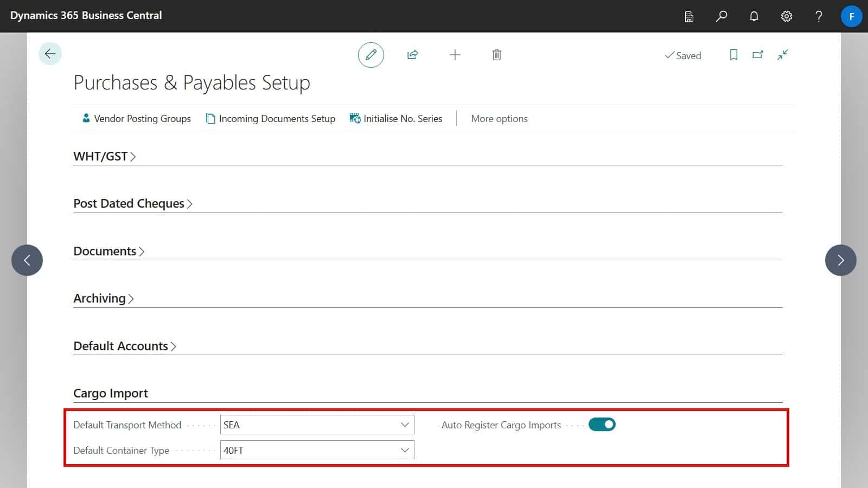Open page in new window icon

click(758, 55)
